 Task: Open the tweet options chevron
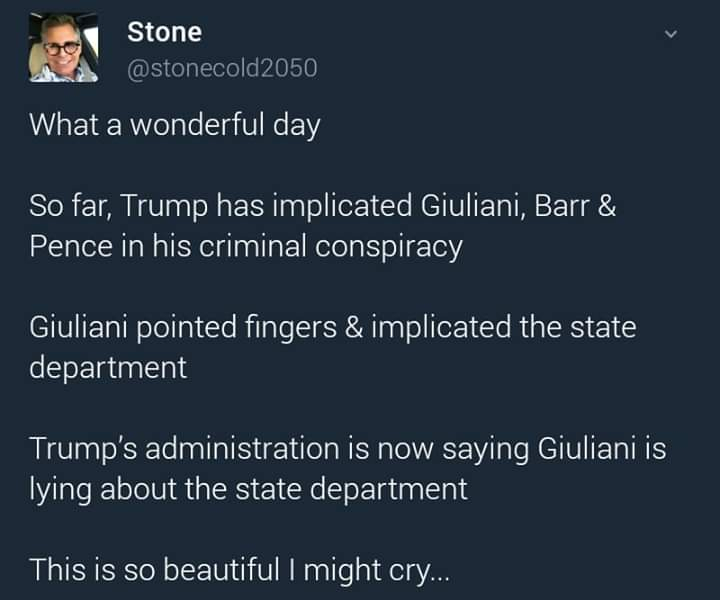[x=672, y=35]
